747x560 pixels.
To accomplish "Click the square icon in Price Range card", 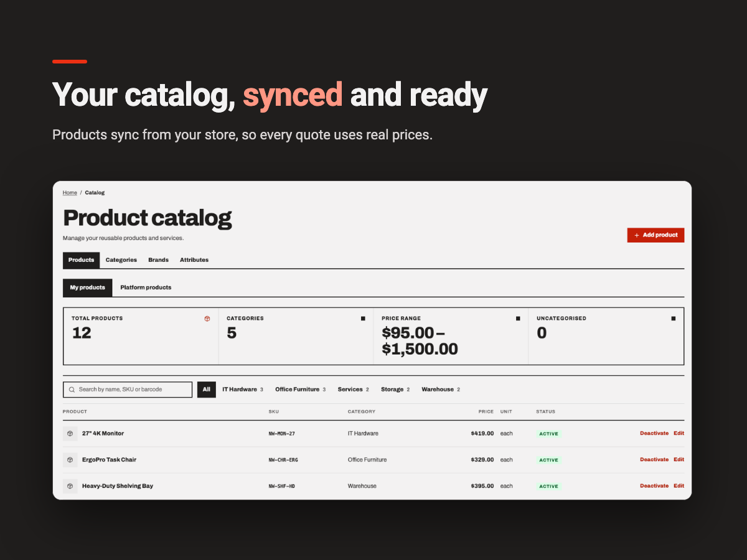I will [x=518, y=319].
